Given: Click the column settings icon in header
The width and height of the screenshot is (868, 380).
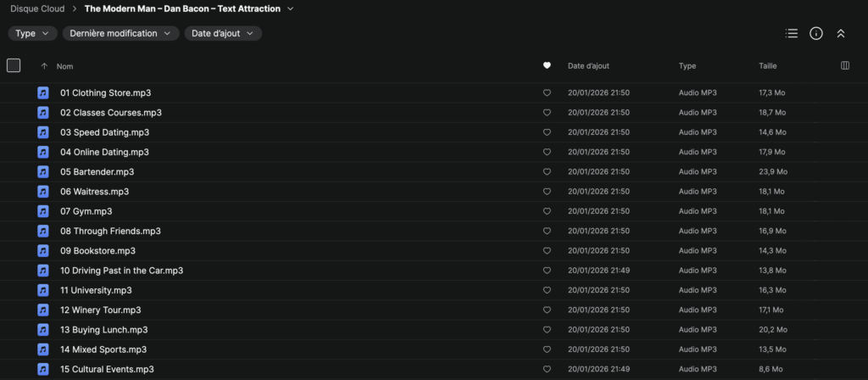Looking at the screenshot, I should coord(844,65).
